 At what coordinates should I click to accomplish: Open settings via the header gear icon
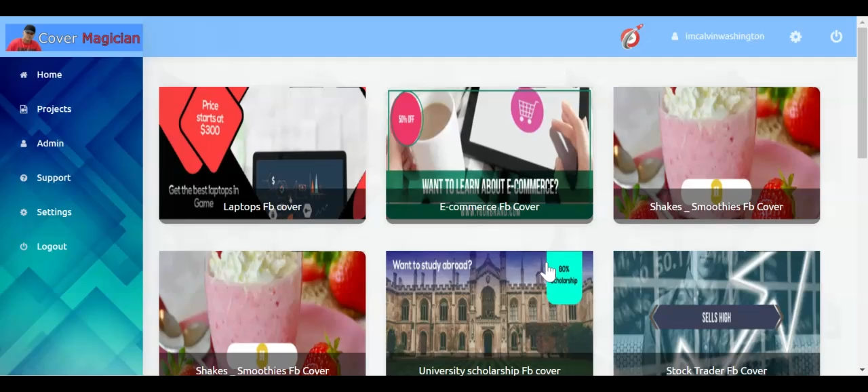[x=795, y=37]
